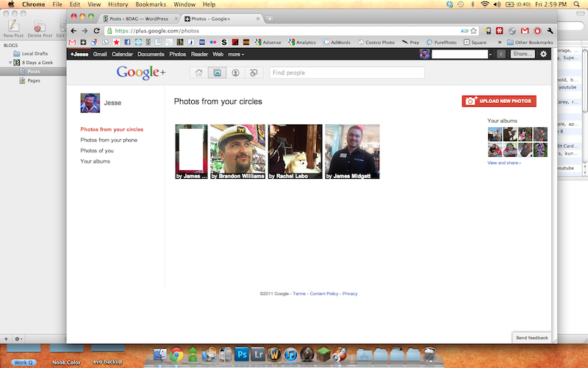Viewport: 588px width, 368px height.
Task: Open the Terms link in footer
Action: pyautogui.click(x=299, y=294)
